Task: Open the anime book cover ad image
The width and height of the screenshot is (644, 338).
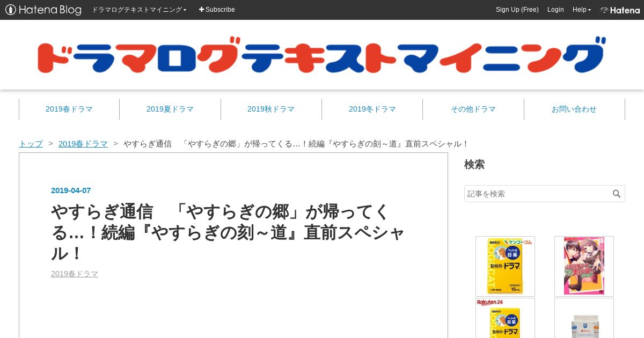Action: point(584,266)
